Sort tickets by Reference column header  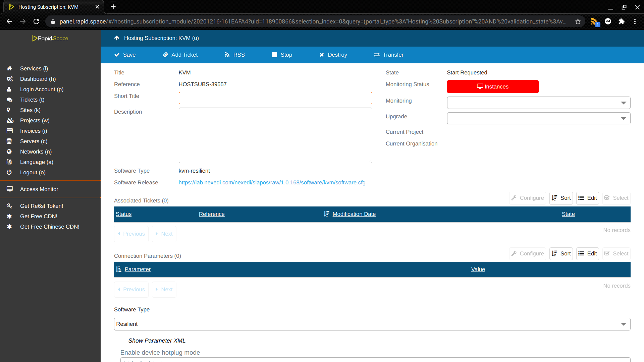tap(212, 214)
